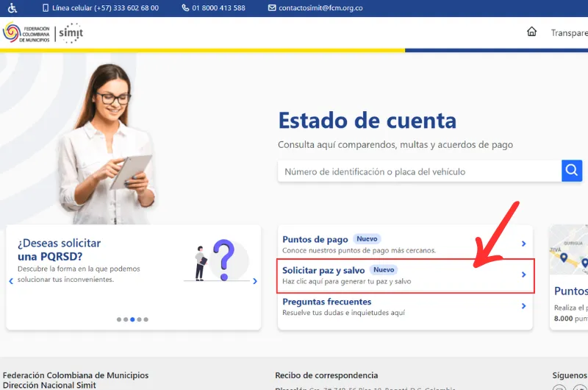The image size is (588, 390).
Task: Click Conoce nuestros puntos de pago más cercanos text
Action: (x=359, y=250)
